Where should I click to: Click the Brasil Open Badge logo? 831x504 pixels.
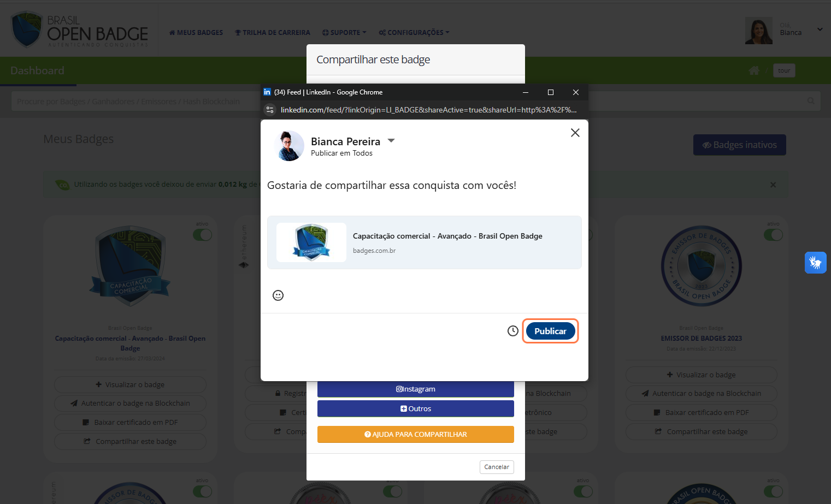[80, 29]
